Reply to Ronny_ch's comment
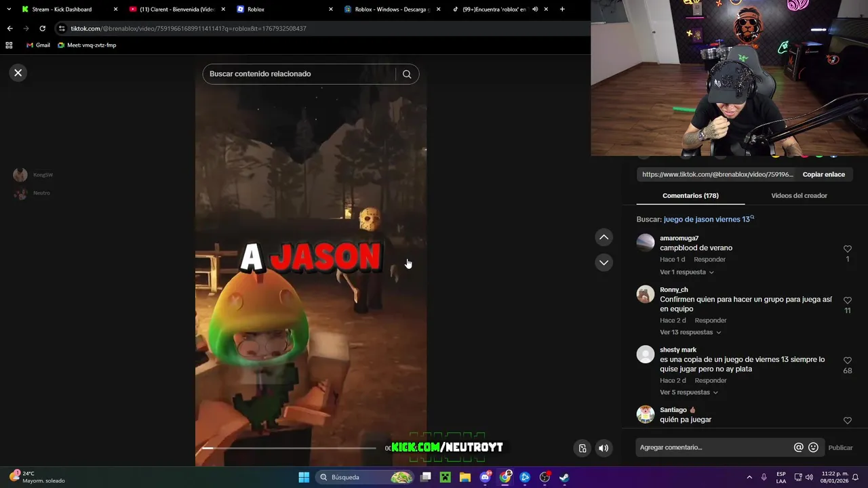This screenshot has height=488, width=868. point(710,320)
